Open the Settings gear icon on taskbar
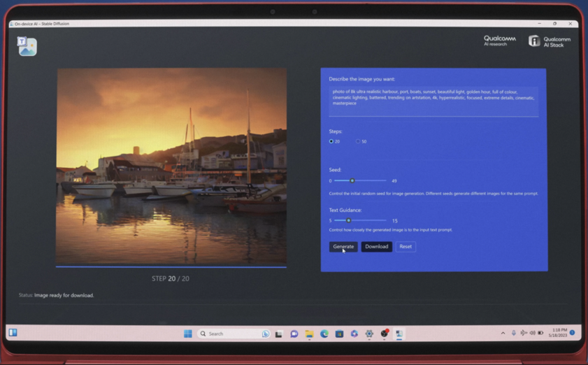Image resolution: width=588 pixels, height=365 pixels. point(369,334)
